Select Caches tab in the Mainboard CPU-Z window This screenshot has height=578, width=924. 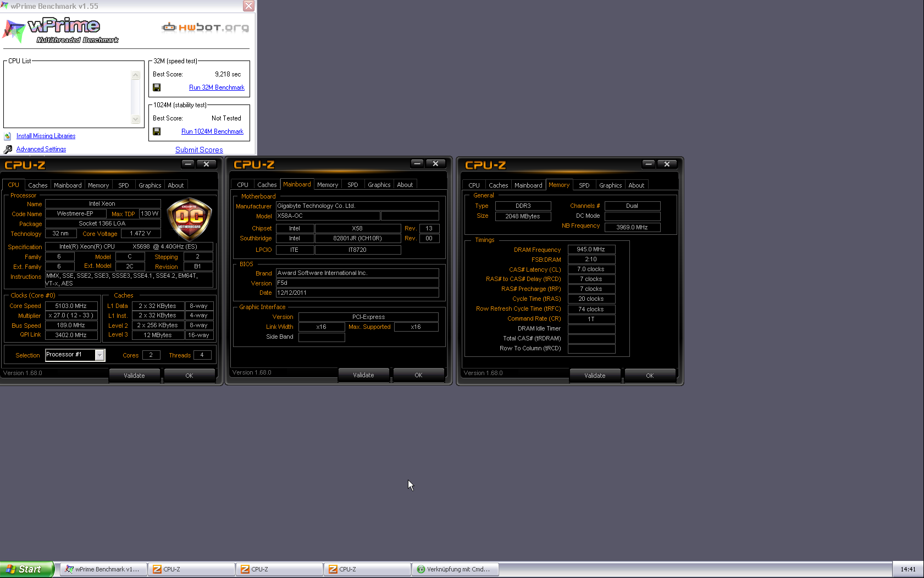(267, 185)
